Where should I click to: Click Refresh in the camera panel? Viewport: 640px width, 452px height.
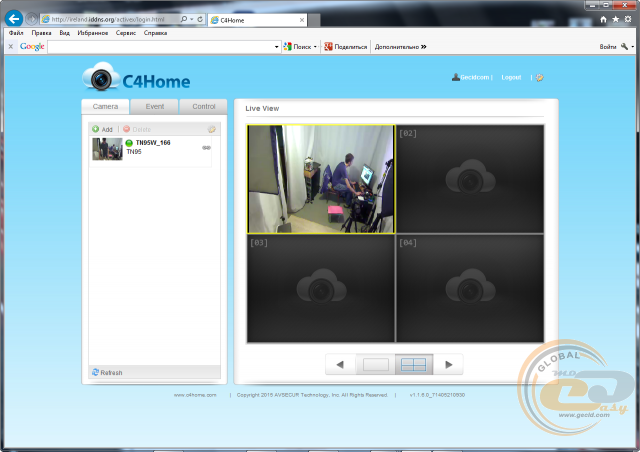tap(107, 372)
